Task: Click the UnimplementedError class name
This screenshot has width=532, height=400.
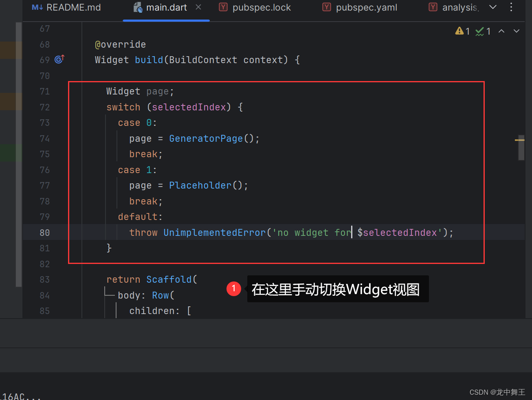Action: [x=215, y=233]
